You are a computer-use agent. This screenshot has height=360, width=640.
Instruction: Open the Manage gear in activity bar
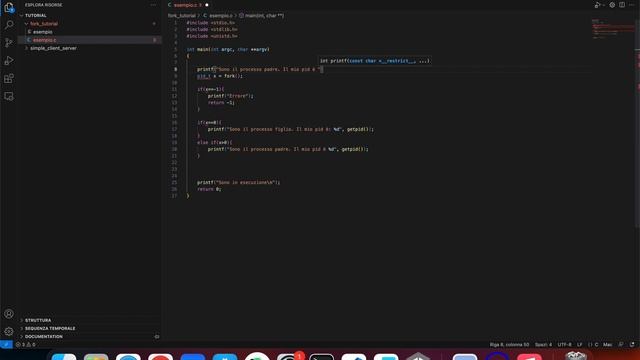click(9, 331)
